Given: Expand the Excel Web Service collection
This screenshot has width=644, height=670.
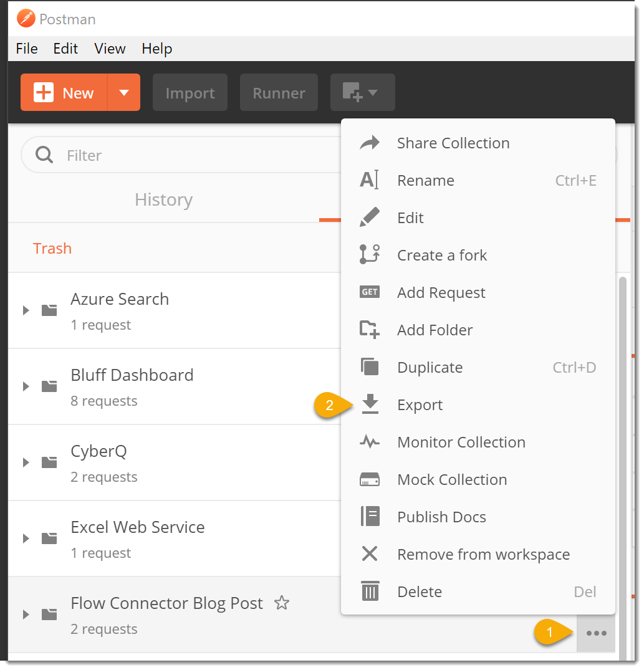Looking at the screenshot, I should pos(26,538).
